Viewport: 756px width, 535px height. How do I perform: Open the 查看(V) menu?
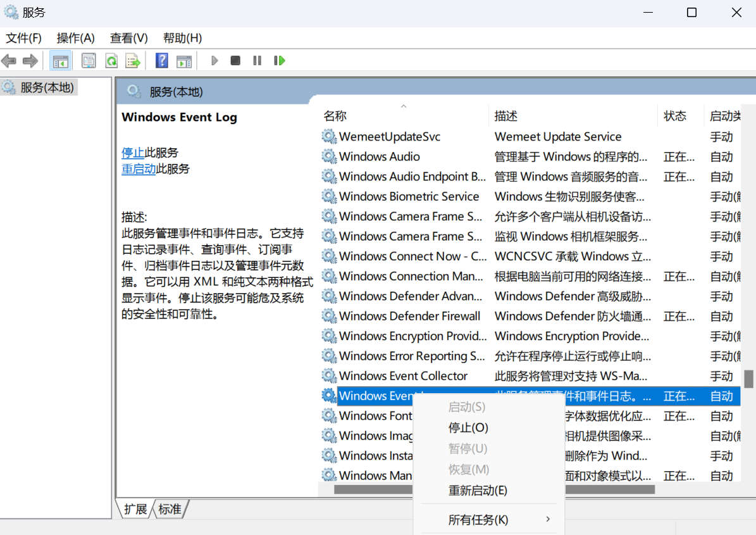tap(128, 38)
